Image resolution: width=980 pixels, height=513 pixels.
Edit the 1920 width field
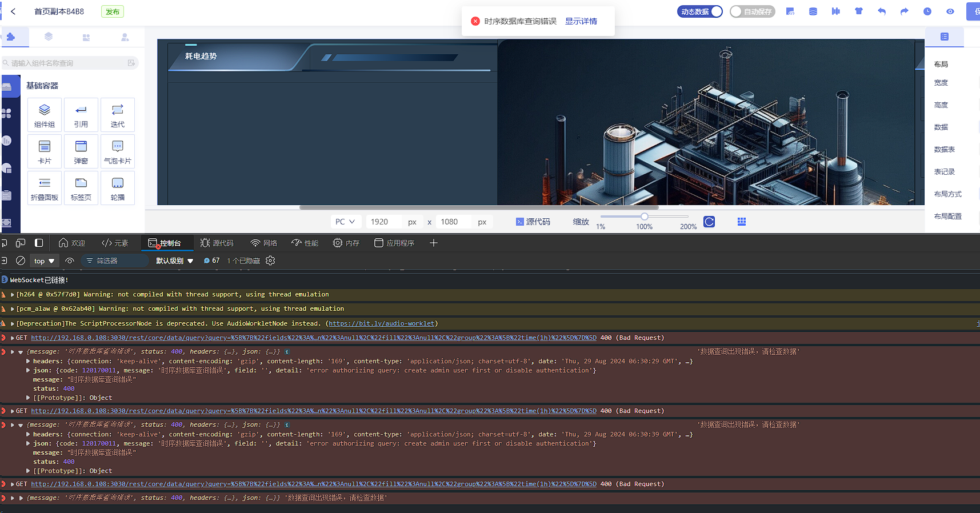point(385,222)
